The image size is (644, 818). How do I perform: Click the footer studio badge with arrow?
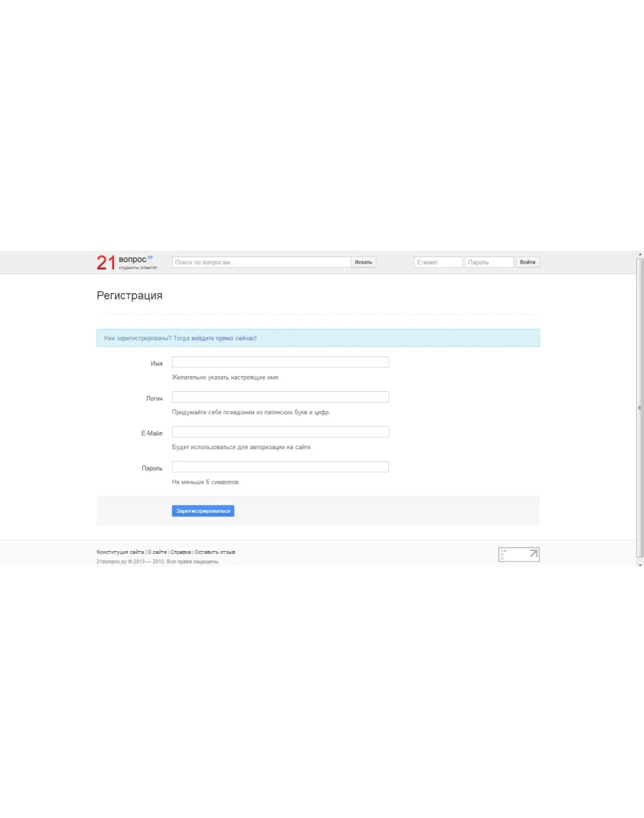[519, 555]
